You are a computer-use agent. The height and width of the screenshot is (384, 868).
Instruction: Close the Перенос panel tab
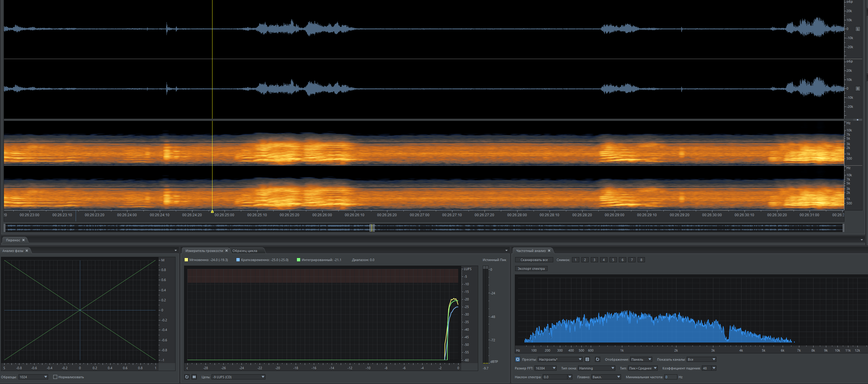tap(23, 240)
